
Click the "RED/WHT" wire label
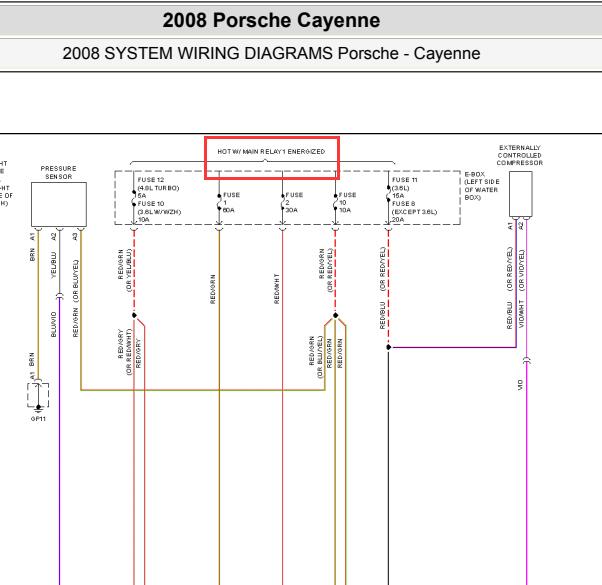tap(276, 289)
